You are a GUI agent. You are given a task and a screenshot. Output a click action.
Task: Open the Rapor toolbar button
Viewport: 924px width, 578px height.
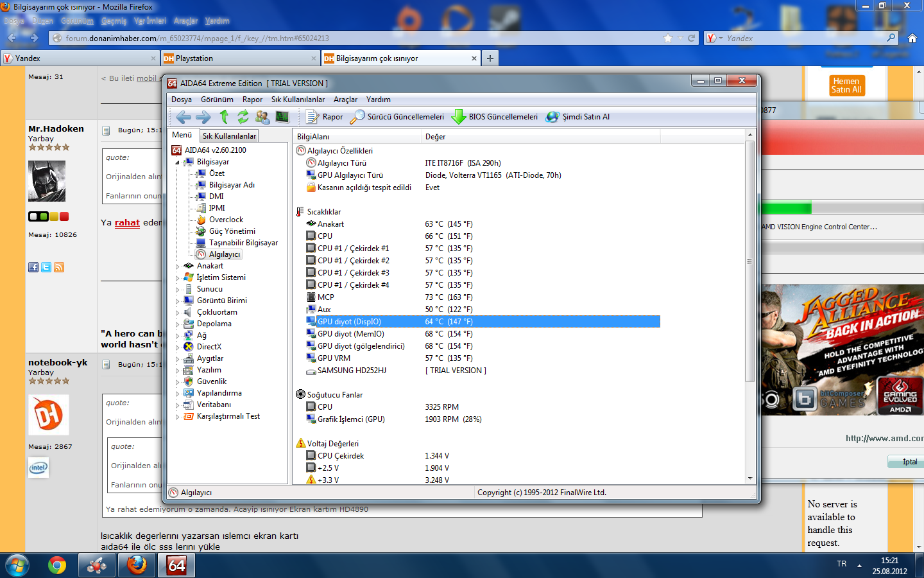click(x=325, y=117)
